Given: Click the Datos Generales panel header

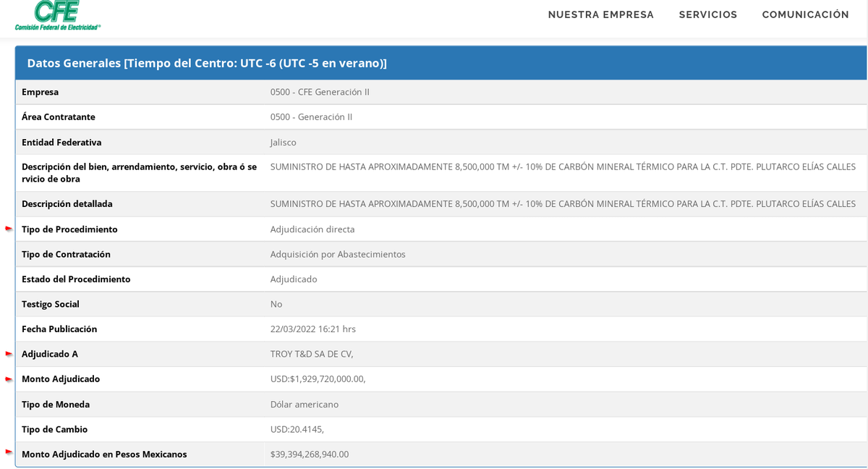Looking at the screenshot, I should [441, 63].
